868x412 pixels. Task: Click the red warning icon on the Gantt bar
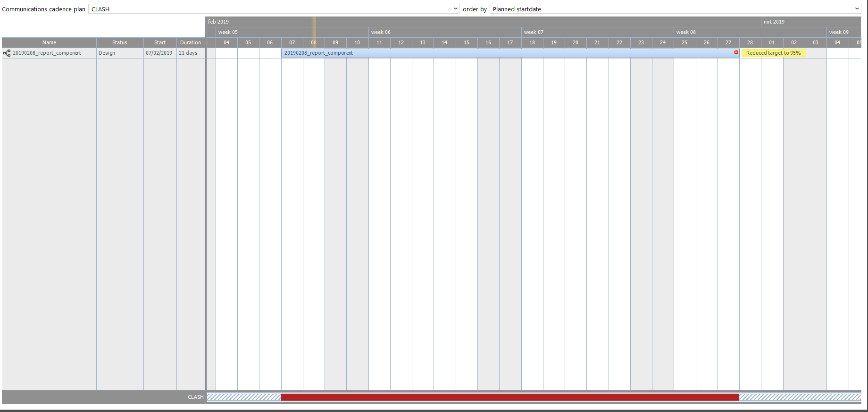tap(736, 52)
